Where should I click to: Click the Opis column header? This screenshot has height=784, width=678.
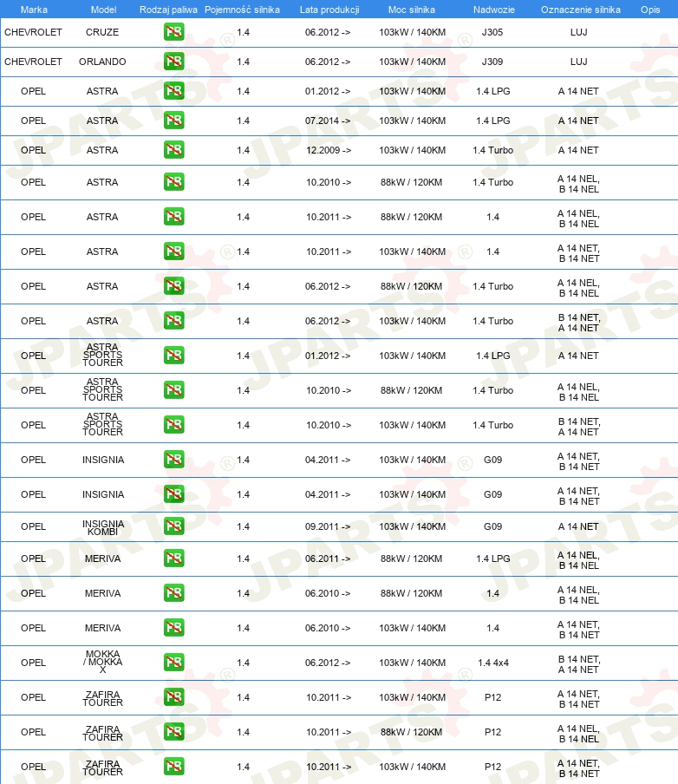pos(650,10)
